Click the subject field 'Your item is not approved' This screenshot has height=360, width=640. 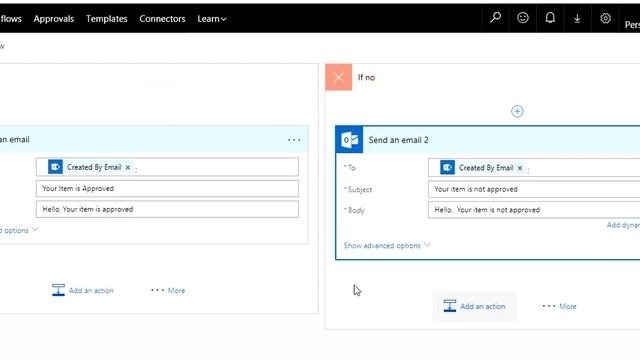click(x=534, y=189)
